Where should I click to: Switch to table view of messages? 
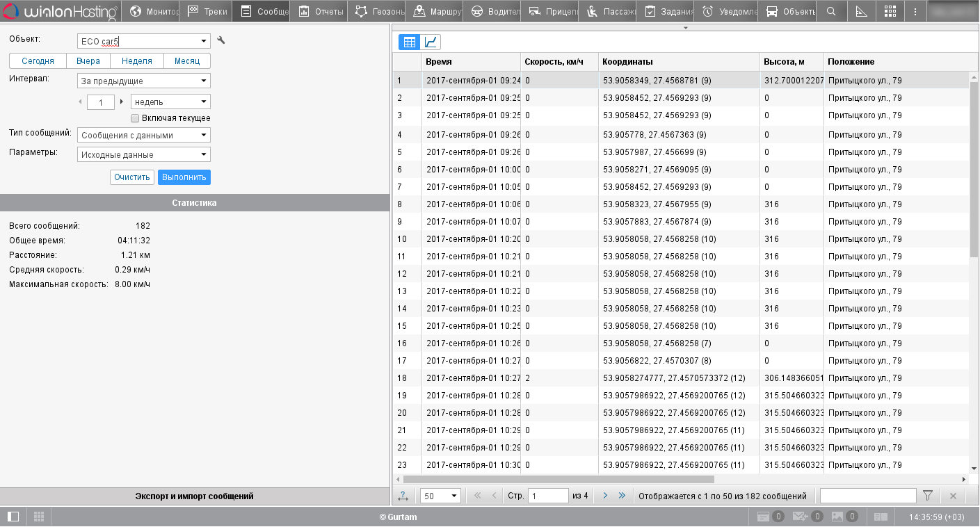click(410, 42)
